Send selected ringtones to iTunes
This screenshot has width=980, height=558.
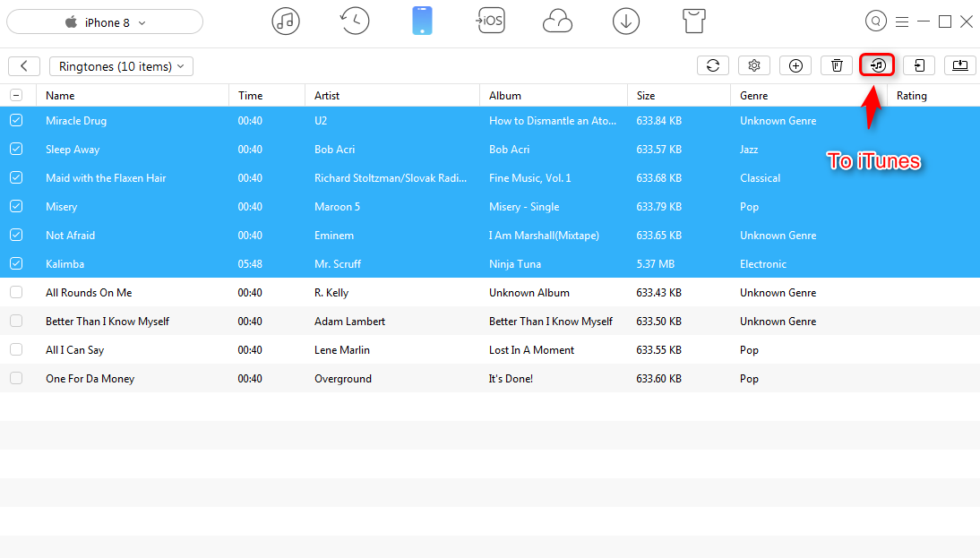[x=878, y=65]
